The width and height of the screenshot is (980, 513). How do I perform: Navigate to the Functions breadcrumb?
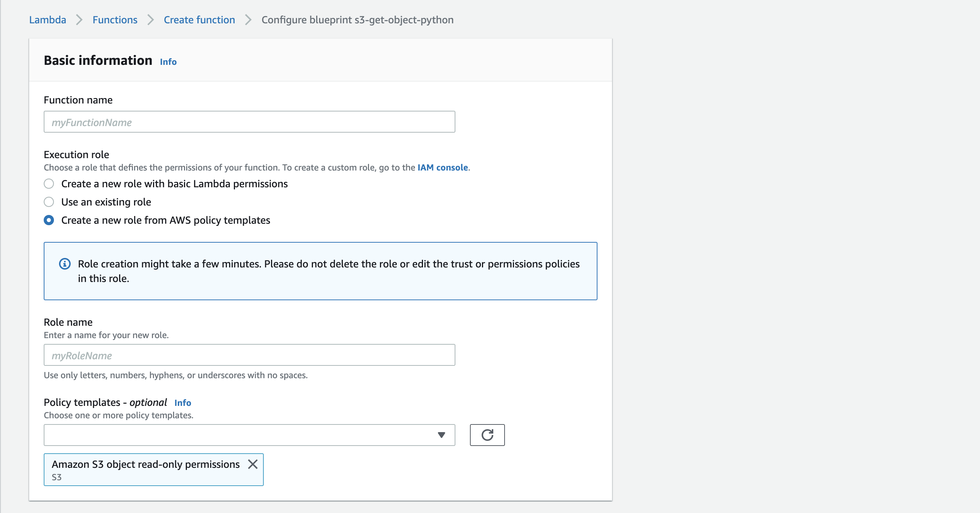point(115,20)
